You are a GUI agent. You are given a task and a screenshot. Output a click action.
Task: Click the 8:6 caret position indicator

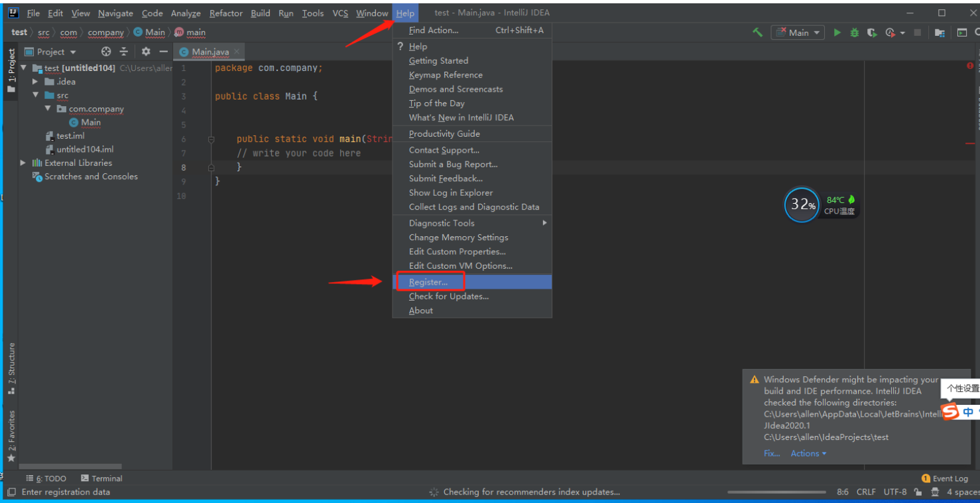click(x=842, y=492)
